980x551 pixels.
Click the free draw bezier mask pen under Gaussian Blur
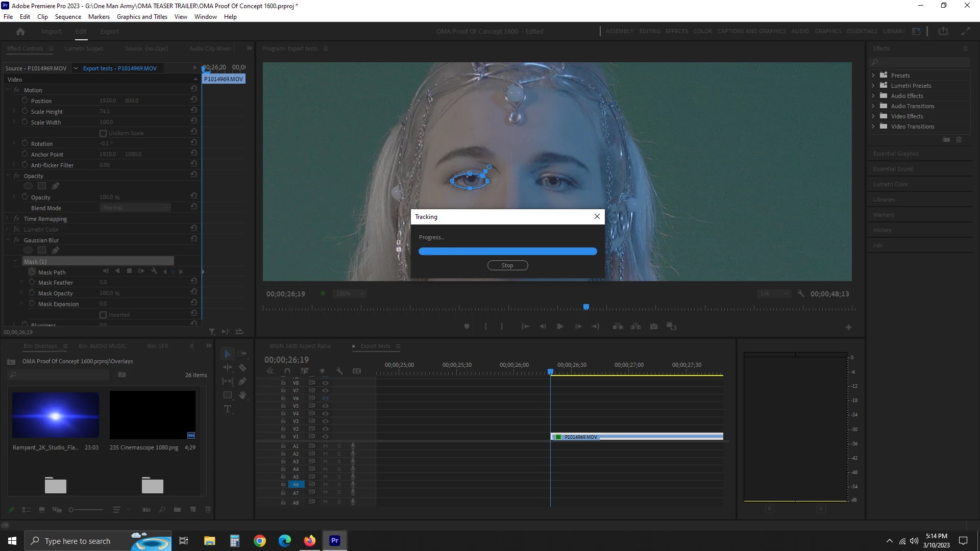pos(55,250)
